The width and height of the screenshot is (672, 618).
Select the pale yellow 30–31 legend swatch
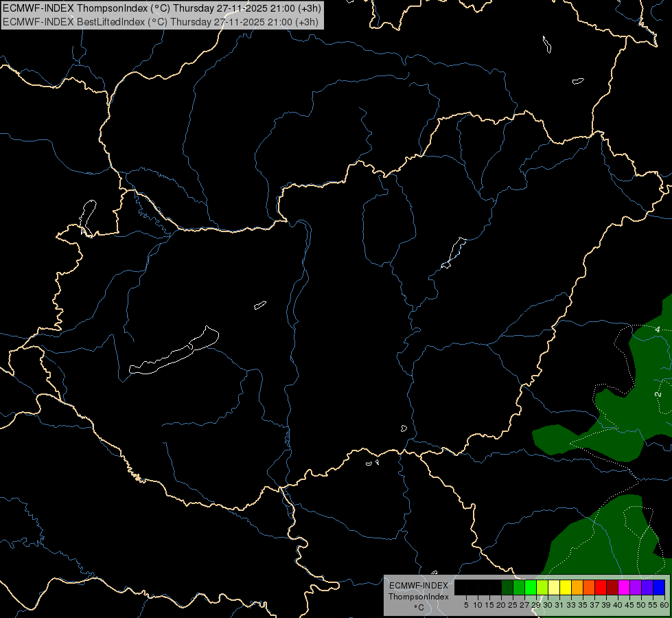(554, 588)
